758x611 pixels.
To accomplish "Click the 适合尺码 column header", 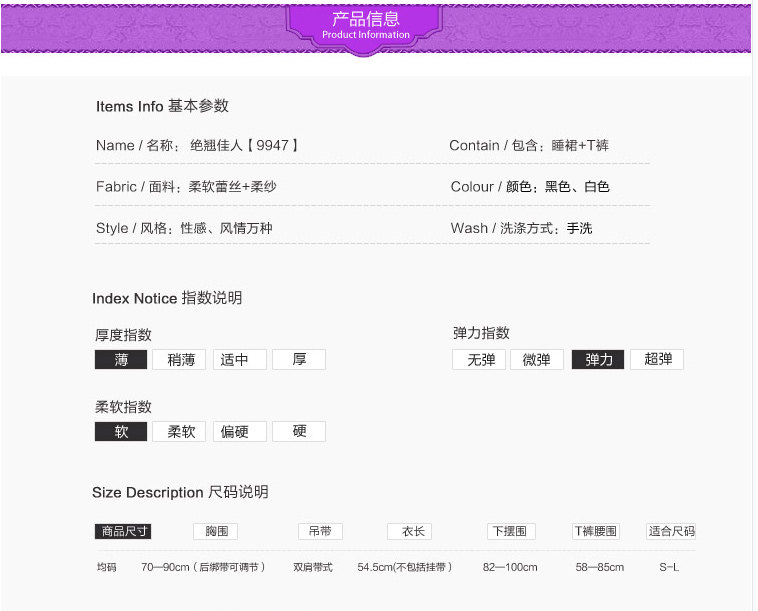I will pyautogui.click(x=670, y=531).
